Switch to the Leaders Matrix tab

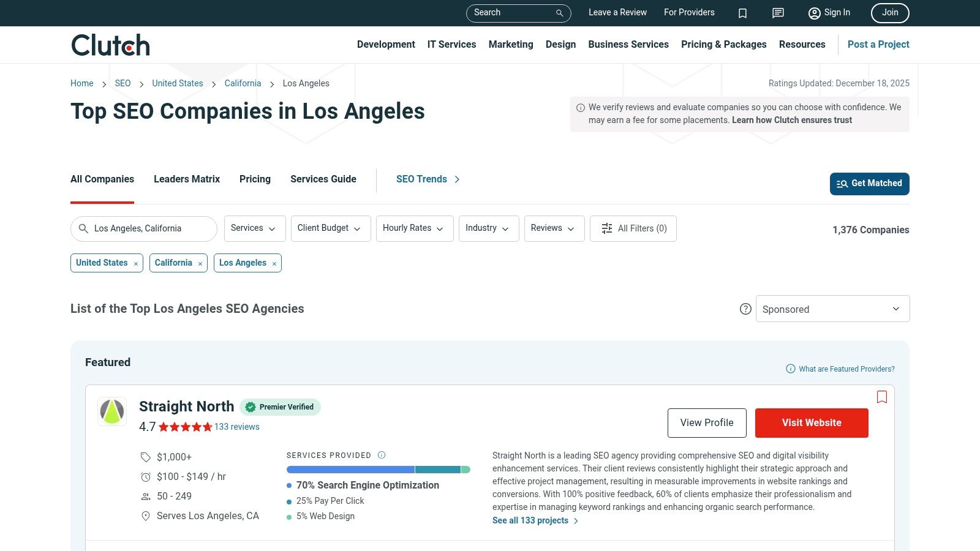pyautogui.click(x=186, y=179)
